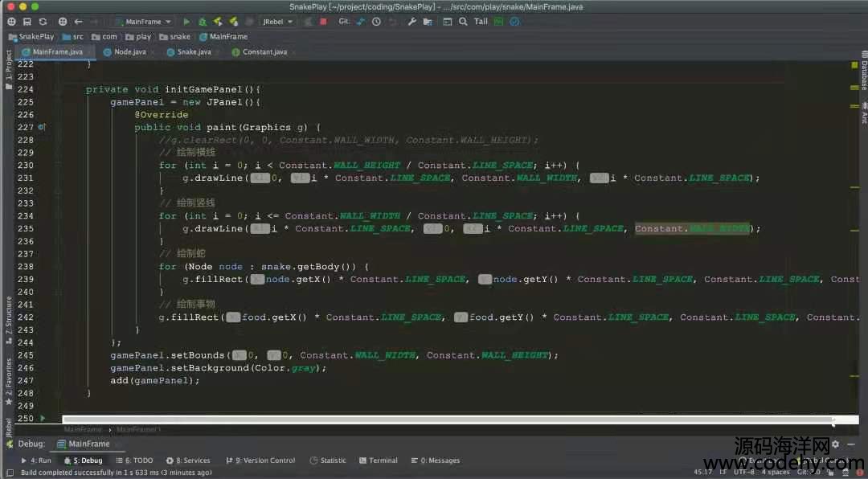The image size is (868, 479).
Task: Open the Database tool window on right edge
Action: point(863,72)
